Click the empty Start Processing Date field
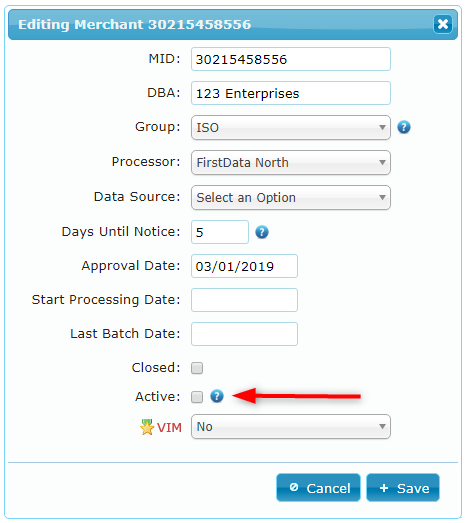Image resolution: width=467 pixels, height=523 pixels. (244, 300)
